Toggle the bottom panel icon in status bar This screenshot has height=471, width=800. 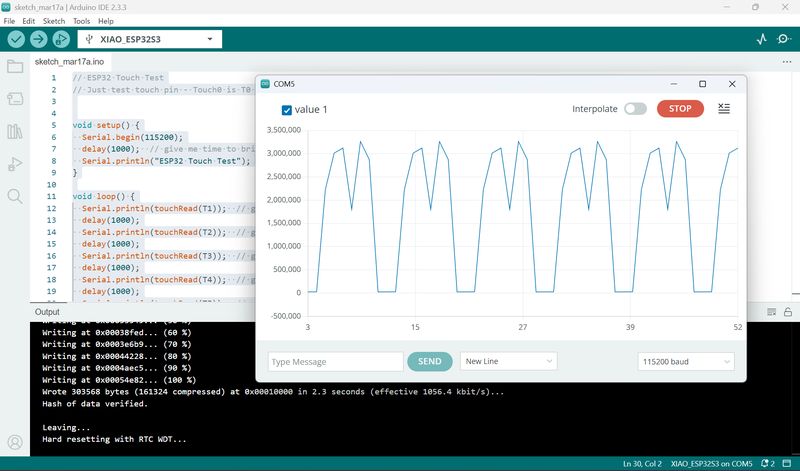[787, 463]
